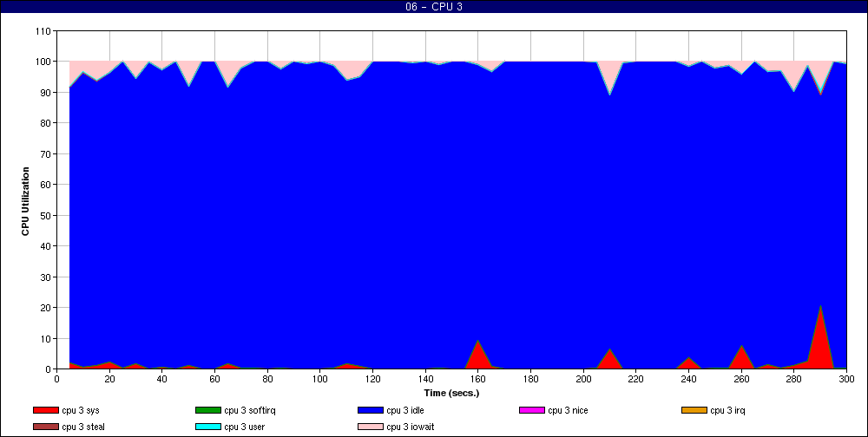The height and width of the screenshot is (437, 868).
Task: Click the x-axis tick label 300
Action: point(846,379)
